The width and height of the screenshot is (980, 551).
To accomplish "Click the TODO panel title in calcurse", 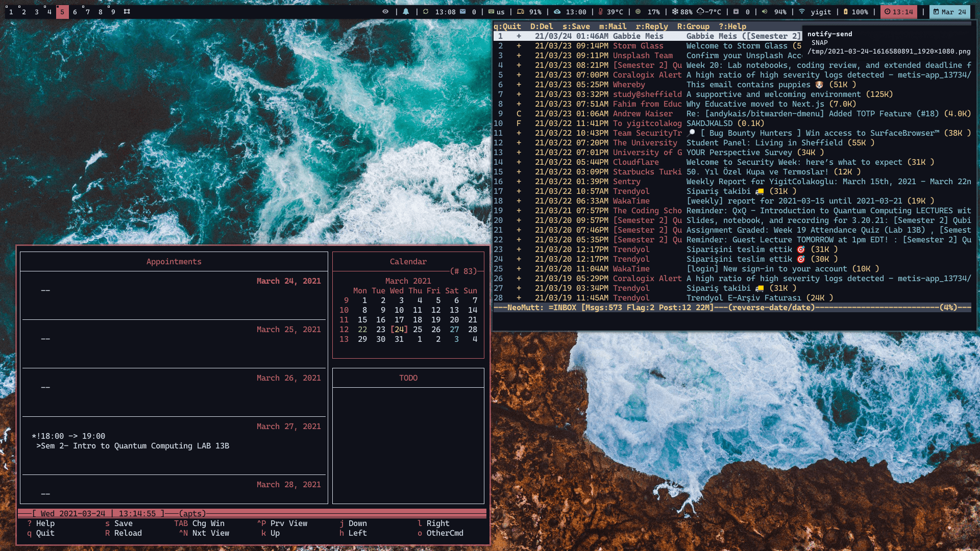I will (408, 378).
